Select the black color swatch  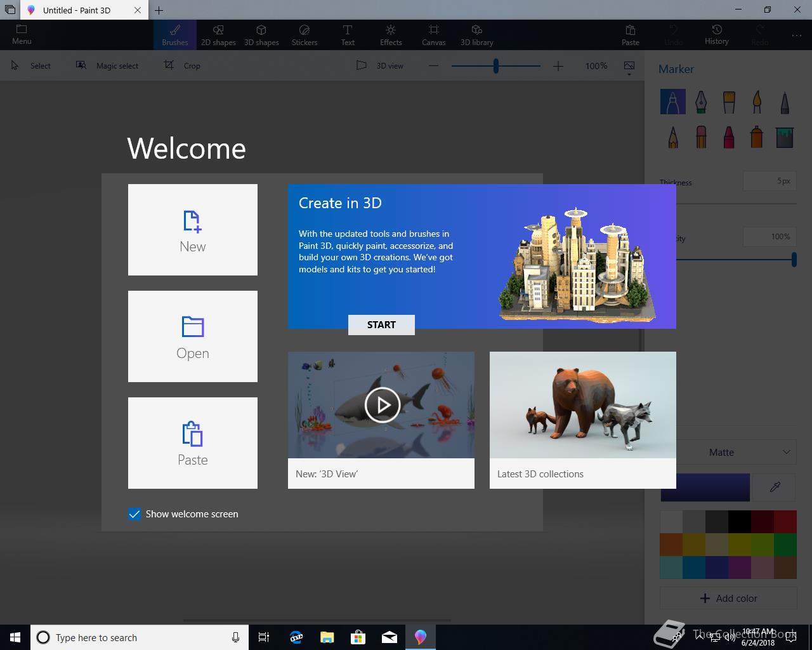click(740, 521)
